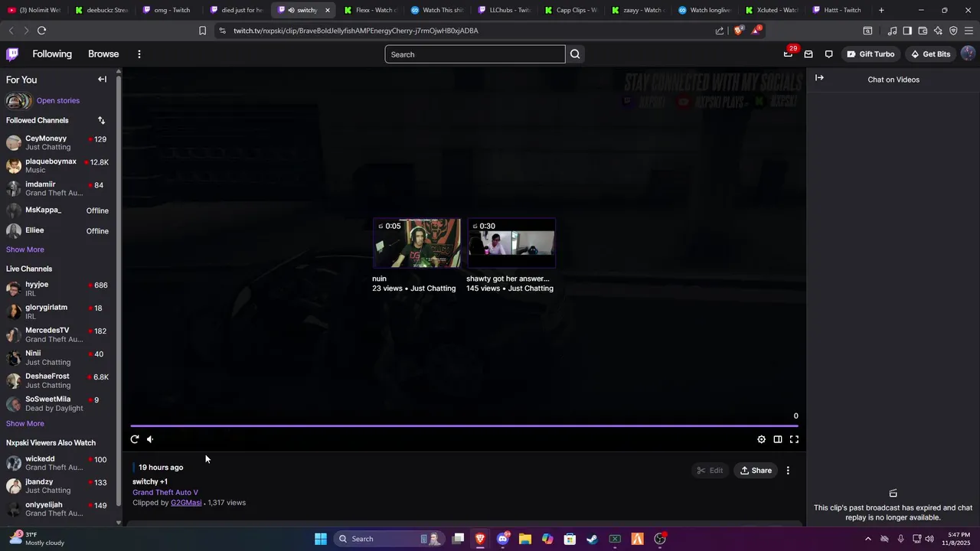Expand Show More under Followed Channels

point(25,249)
